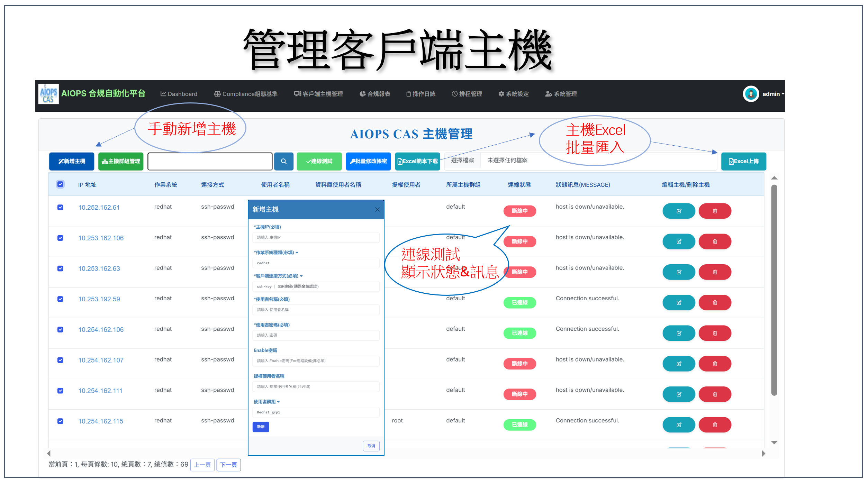
Task: Click the AIOPS CAS logo
Action: [48, 94]
